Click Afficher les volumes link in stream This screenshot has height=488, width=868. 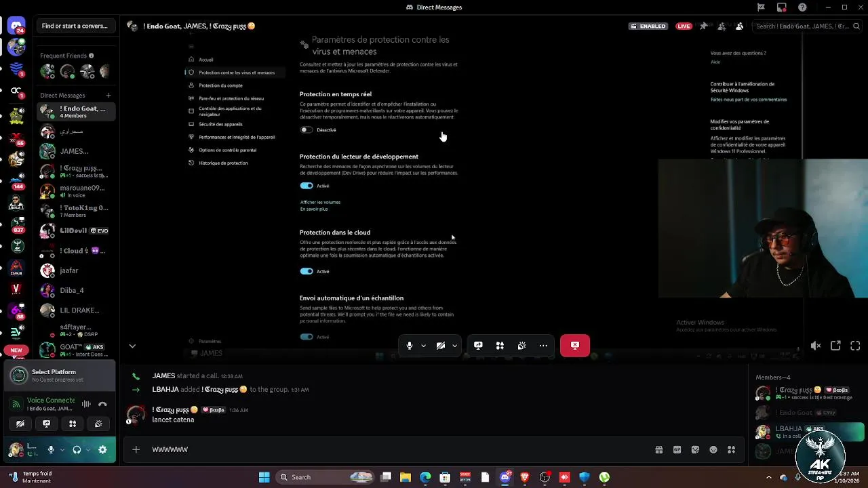click(x=320, y=202)
